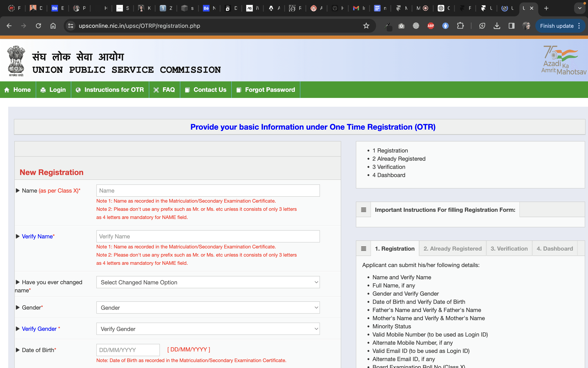Click the UPSC national emblem logo

[16, 61]
